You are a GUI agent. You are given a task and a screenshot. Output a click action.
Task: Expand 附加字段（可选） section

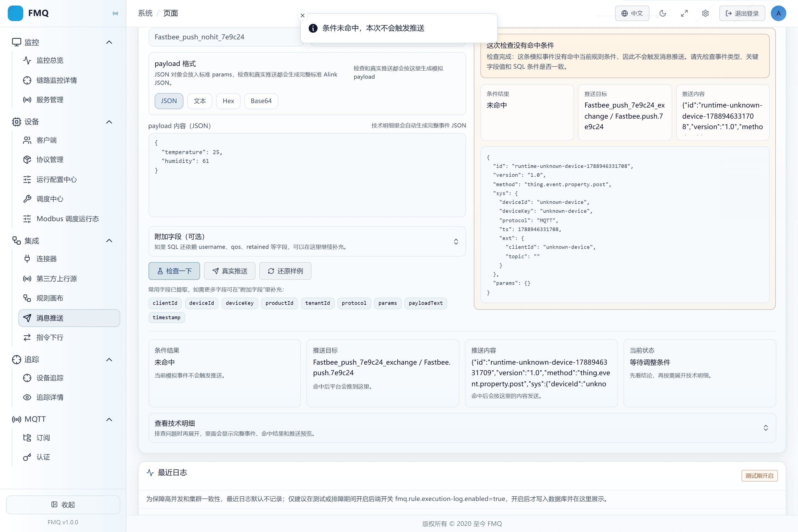(x=307, y=241)
